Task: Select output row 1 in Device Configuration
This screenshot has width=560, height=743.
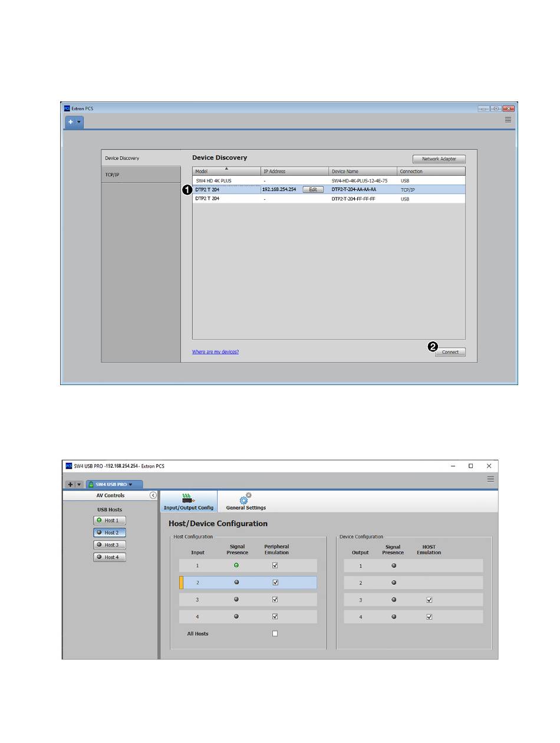Action: point(413,566)
